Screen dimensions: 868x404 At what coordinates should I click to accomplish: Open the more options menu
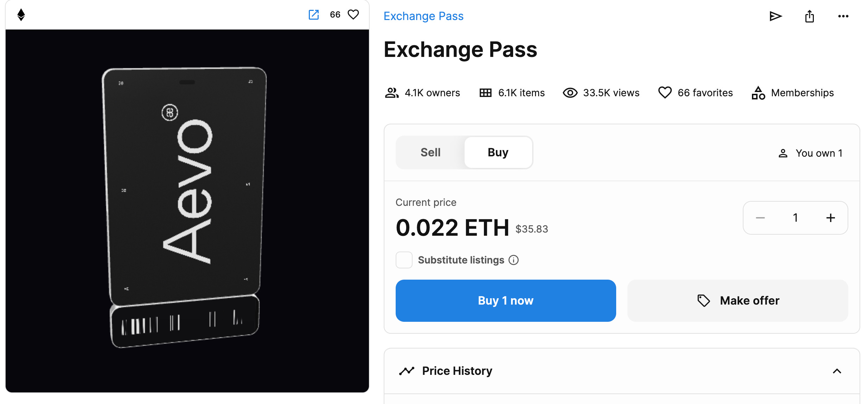[x=843, y=16]
